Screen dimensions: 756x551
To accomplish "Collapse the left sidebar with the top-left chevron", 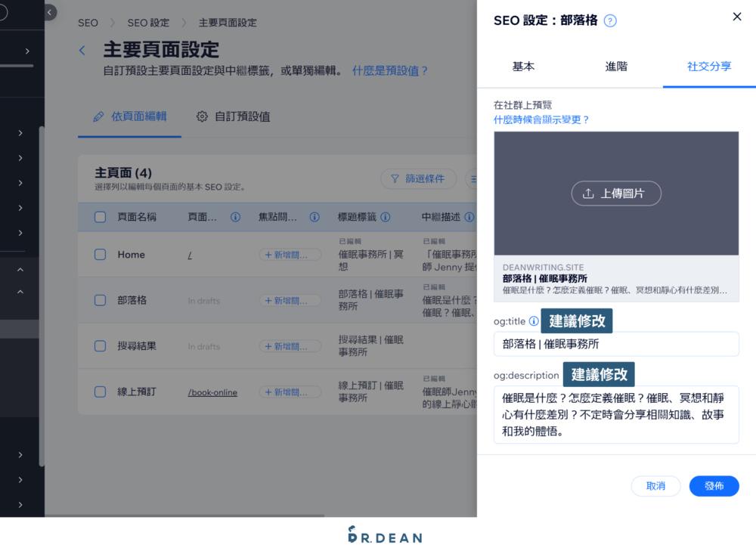I will tap(48, 12).
